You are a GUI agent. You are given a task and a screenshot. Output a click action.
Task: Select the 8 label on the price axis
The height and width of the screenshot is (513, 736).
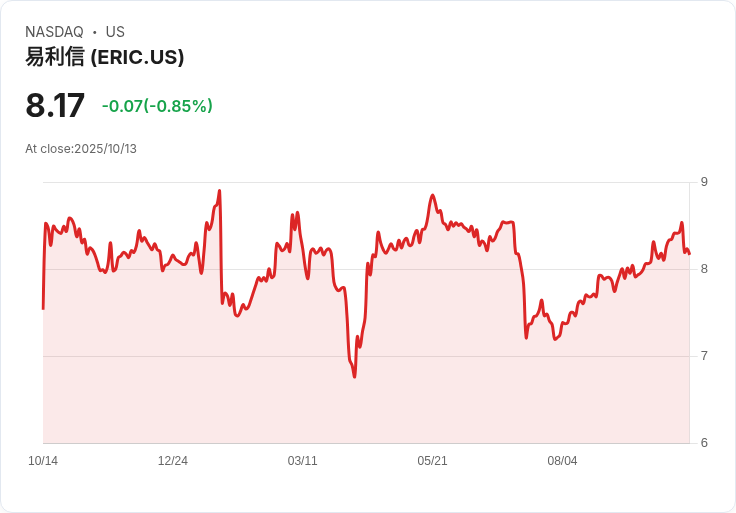(704, 269)
